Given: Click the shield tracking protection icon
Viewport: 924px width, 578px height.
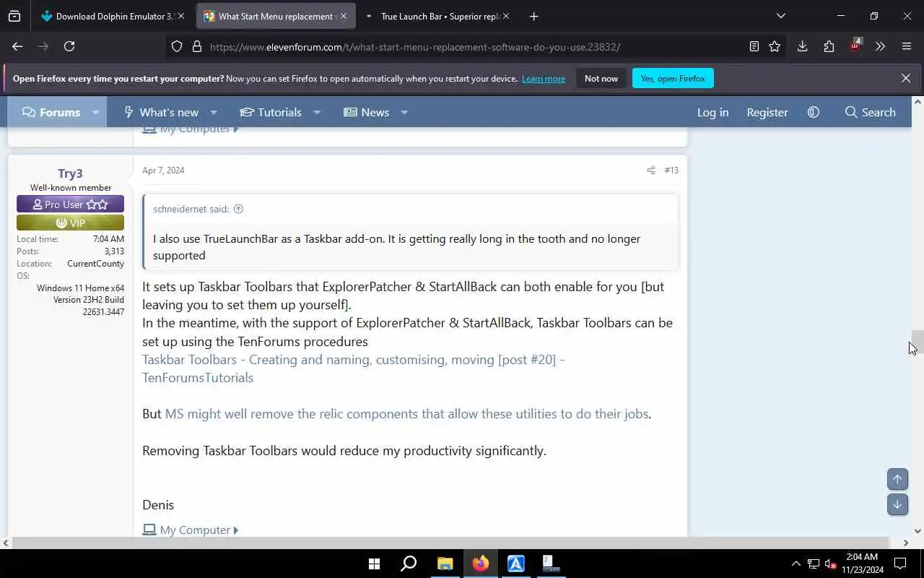Looking at the screenshot, I should tap(177, 46).
